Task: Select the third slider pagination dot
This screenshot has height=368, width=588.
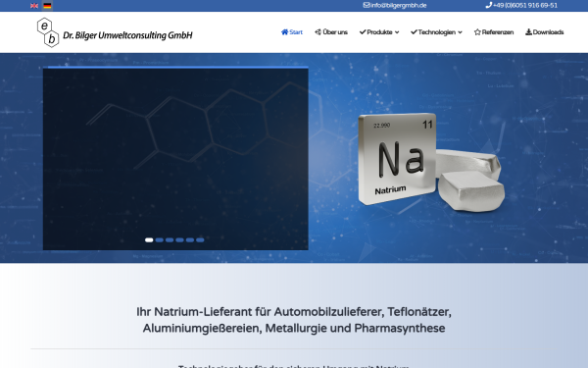Action: point(170,240)
